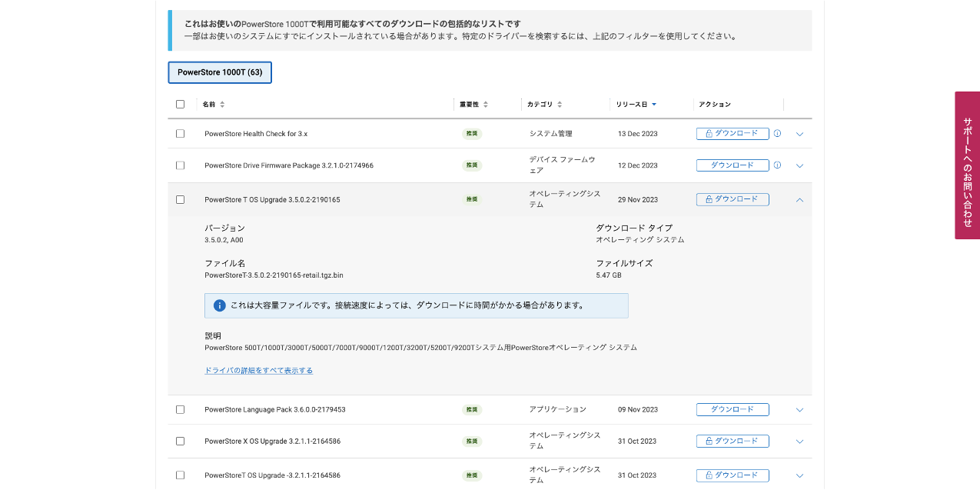980x490 pixels.
Task: Download PowerStore Health Check for 3.x
Action: 733,133
